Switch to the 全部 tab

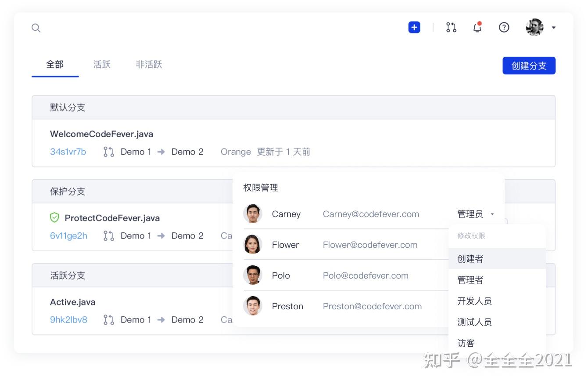click(55, 65)
